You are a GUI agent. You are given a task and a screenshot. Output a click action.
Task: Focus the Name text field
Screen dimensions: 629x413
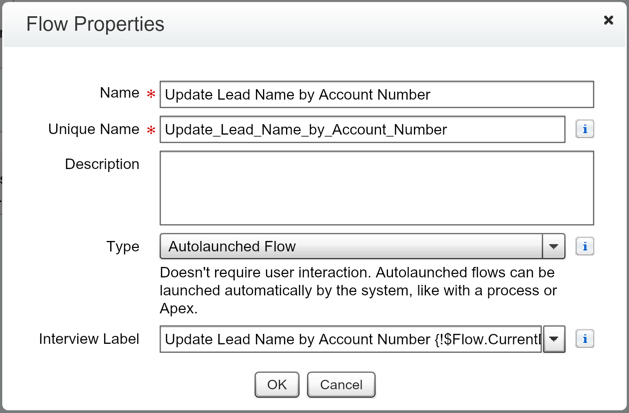tap(376, 94)
